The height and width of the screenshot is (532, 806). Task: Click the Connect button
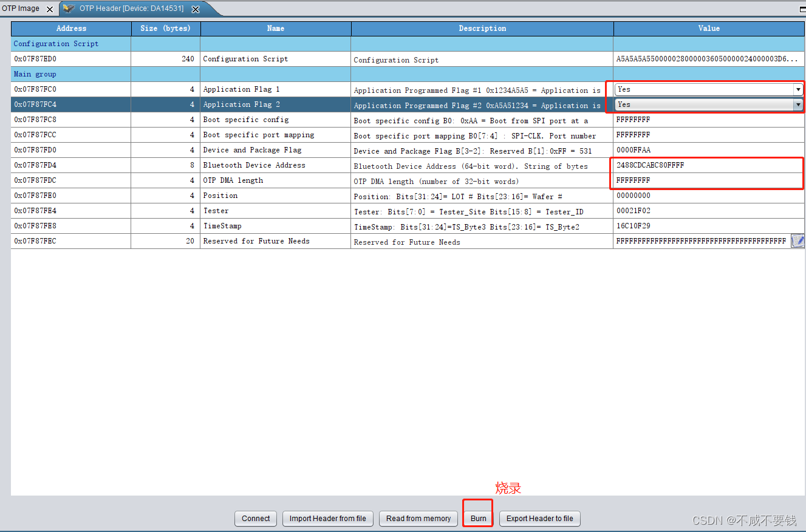coord(256,518)
